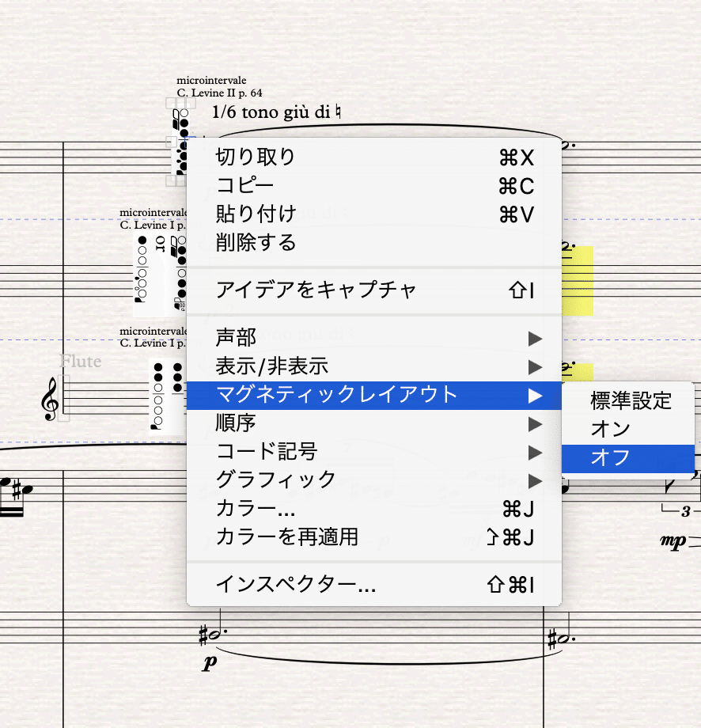Select the fingering diagram under Levine II p. 64

click(x=180, y=142)
